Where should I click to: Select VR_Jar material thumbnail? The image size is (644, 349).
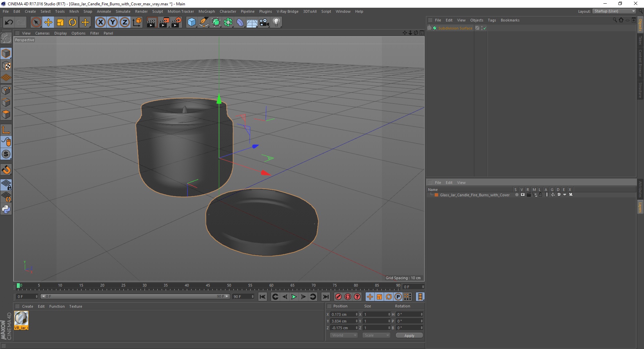[21, 320]
